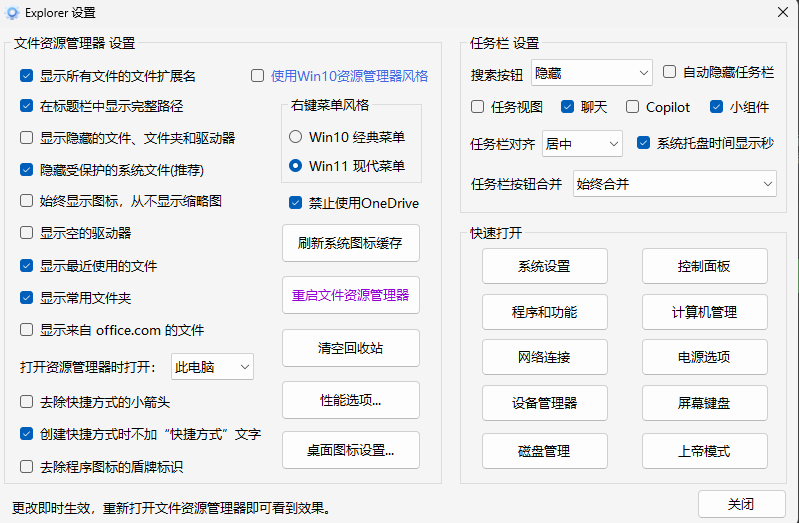Click the Explorer app icon in title bar
Viewport: 799px width, 523px height.
(x=12, y=12)
